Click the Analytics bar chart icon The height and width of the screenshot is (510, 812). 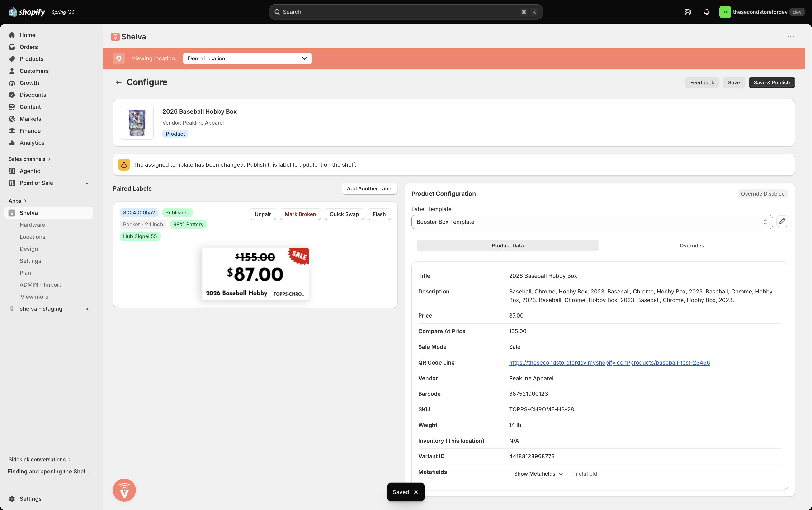(x=12, y=143)
